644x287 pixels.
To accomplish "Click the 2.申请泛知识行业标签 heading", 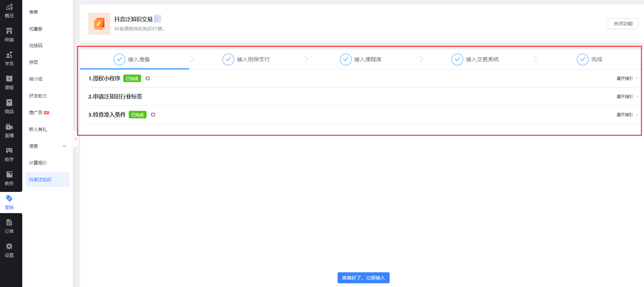I will [115, 96].
